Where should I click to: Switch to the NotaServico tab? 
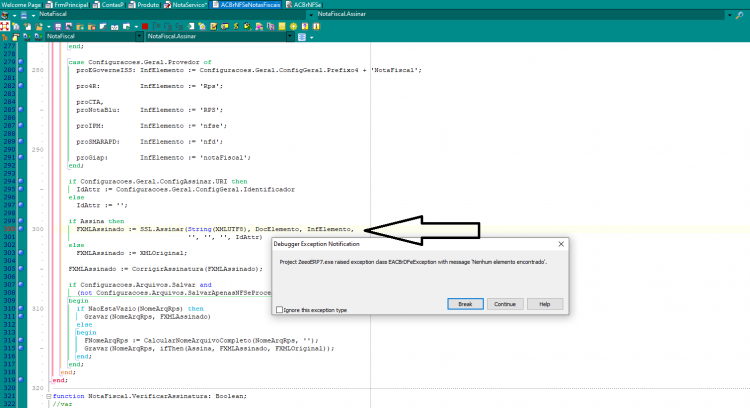tap(186, 4)
